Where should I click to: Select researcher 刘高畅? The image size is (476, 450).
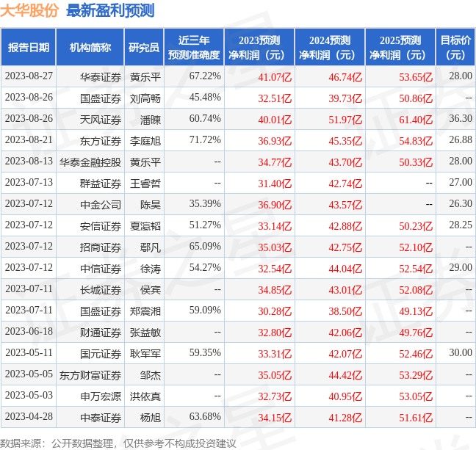pyautogui.click(x=145, y=98)
